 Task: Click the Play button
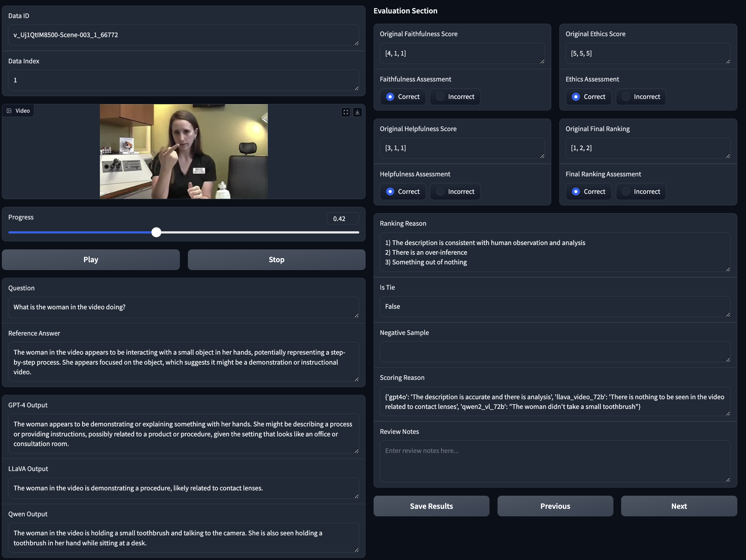click(91, 259)
